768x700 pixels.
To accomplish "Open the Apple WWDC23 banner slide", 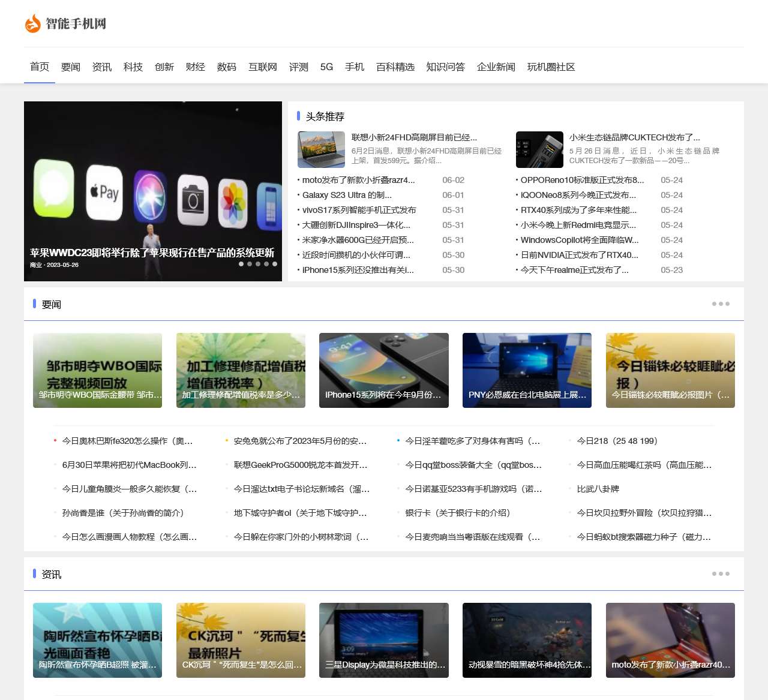I will [152, 191].
